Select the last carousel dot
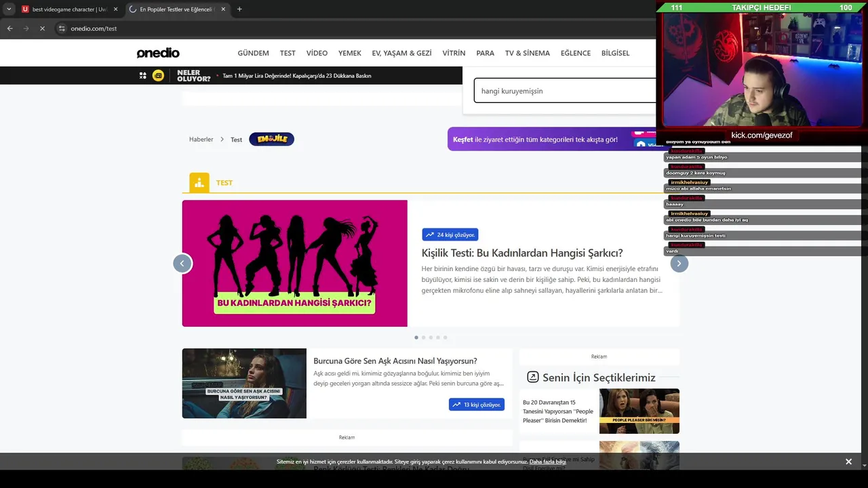This screenshot has width=868, height=488. click(x=445, y=337)
